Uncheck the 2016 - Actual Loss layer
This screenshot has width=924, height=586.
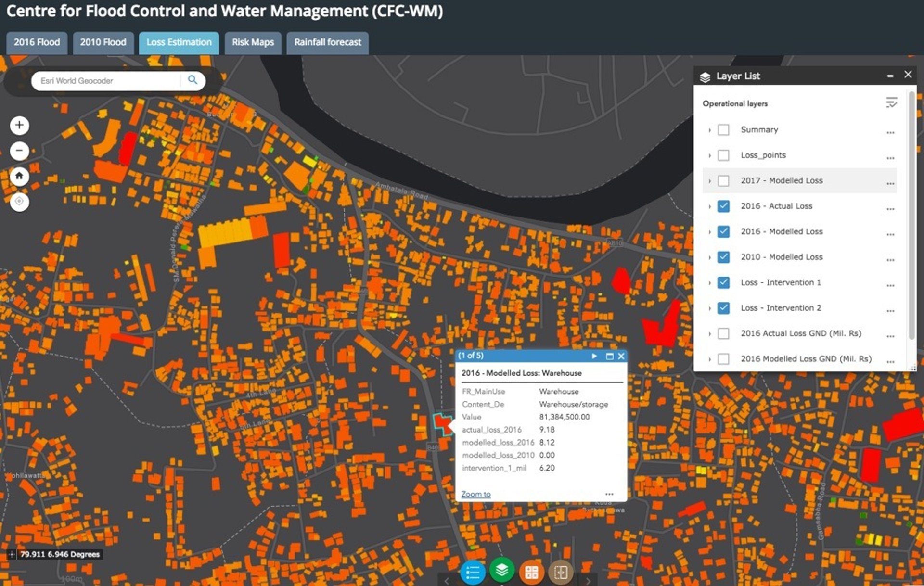click(723, 206)
